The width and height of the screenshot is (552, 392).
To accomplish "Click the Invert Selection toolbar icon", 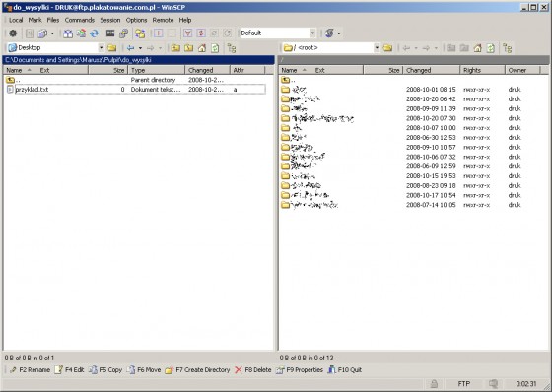I will pos(201,33).
